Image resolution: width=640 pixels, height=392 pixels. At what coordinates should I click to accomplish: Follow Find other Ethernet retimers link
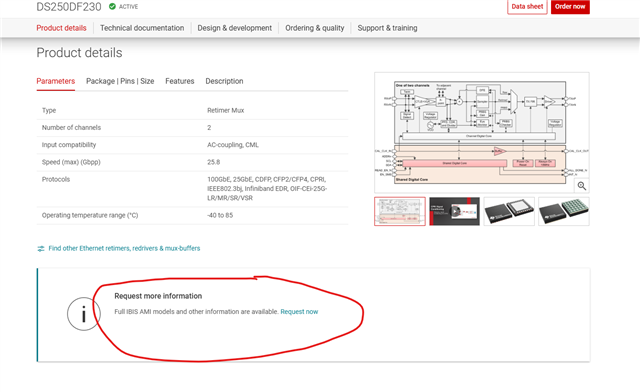coord(124,248)
